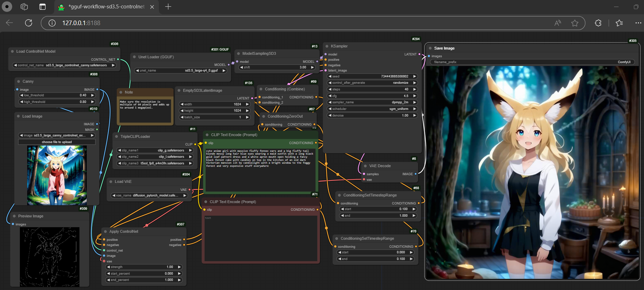The height and width of the screenshot is (290, 644).
Task: Adjust the end_percent field
Action: point(144,280)
